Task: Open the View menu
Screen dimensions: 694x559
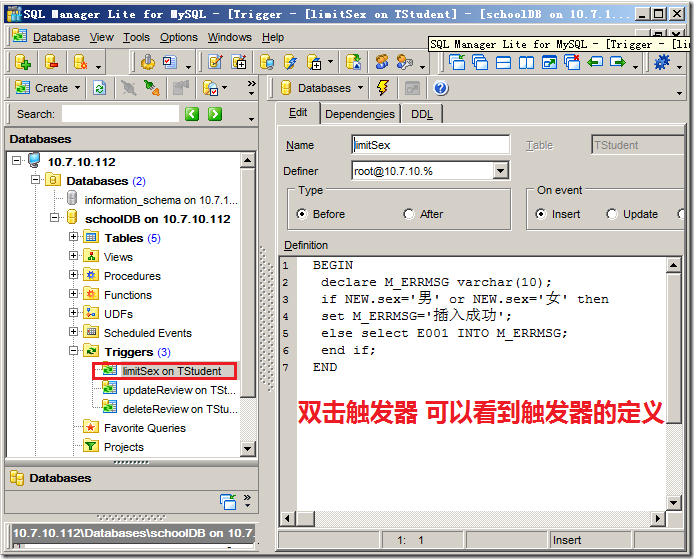Action: pyautogui.click(x=102, y=38)
